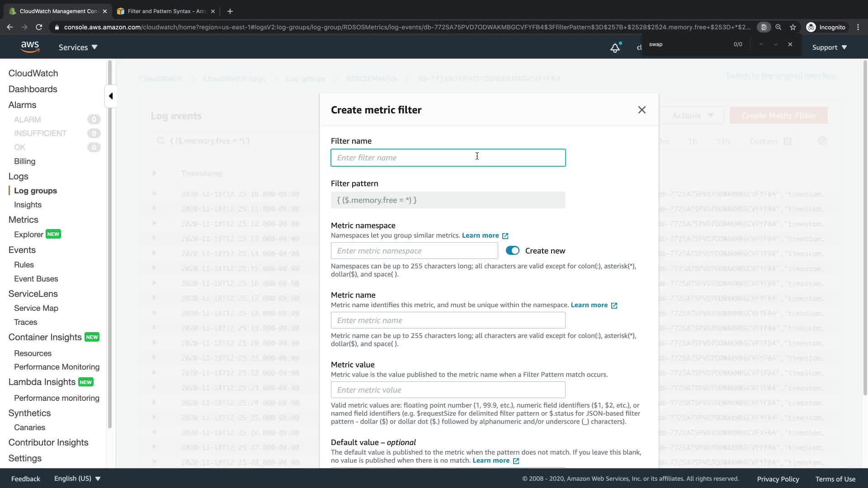Open Chrome three-dot menu
The width and height of the screenshot is (868, 488).
(858, 27)
